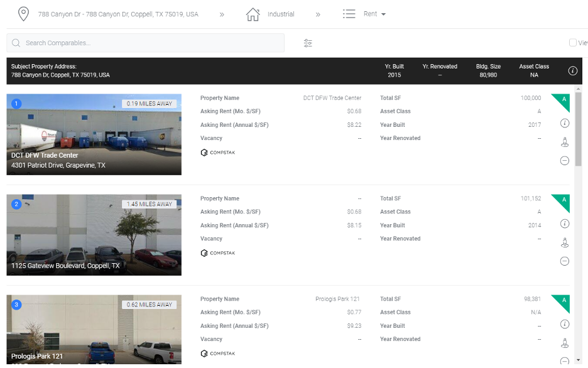588x368 pixels.
Task: Click the 101,152 Total SF value
Action: coord(531,198)
